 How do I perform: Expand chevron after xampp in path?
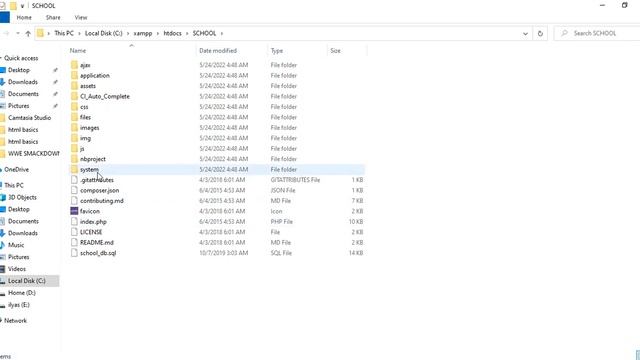click(158, 33)
